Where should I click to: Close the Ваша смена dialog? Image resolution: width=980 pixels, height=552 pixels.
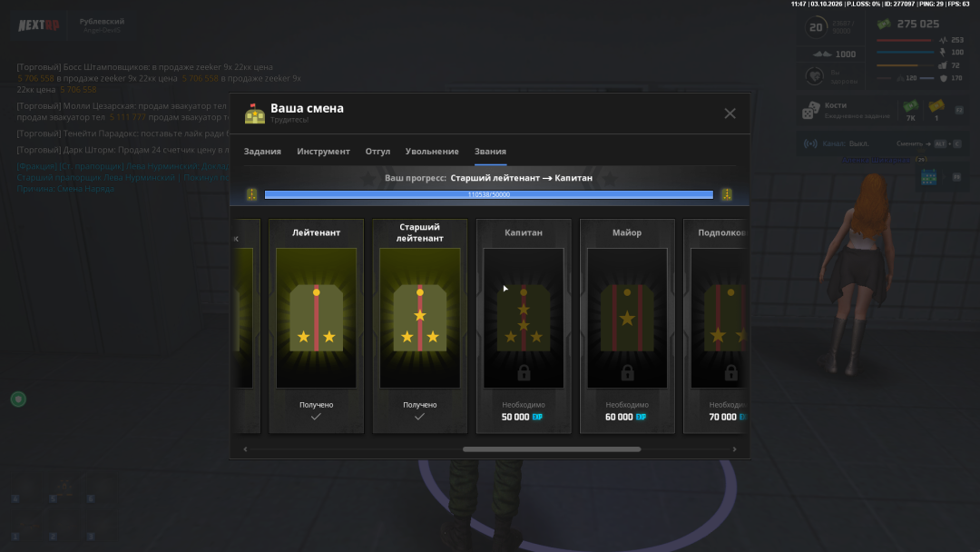(730, 113)
